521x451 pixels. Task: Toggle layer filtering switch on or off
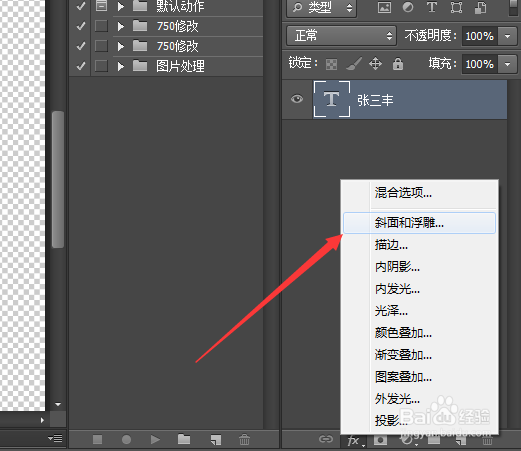514,7
